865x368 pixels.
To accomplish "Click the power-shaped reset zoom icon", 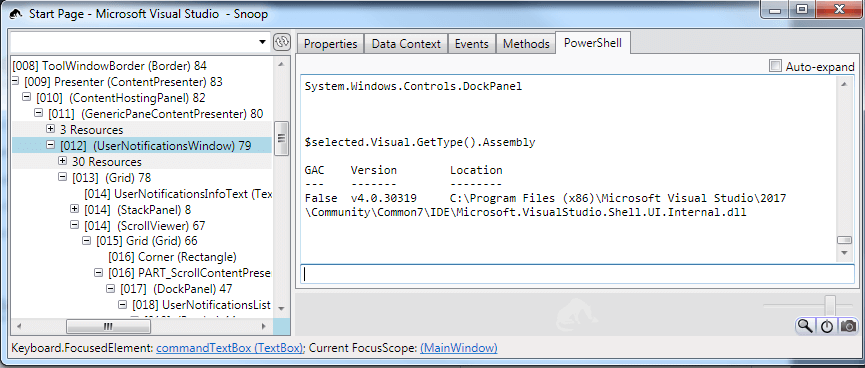I will (x=826, y=326).
